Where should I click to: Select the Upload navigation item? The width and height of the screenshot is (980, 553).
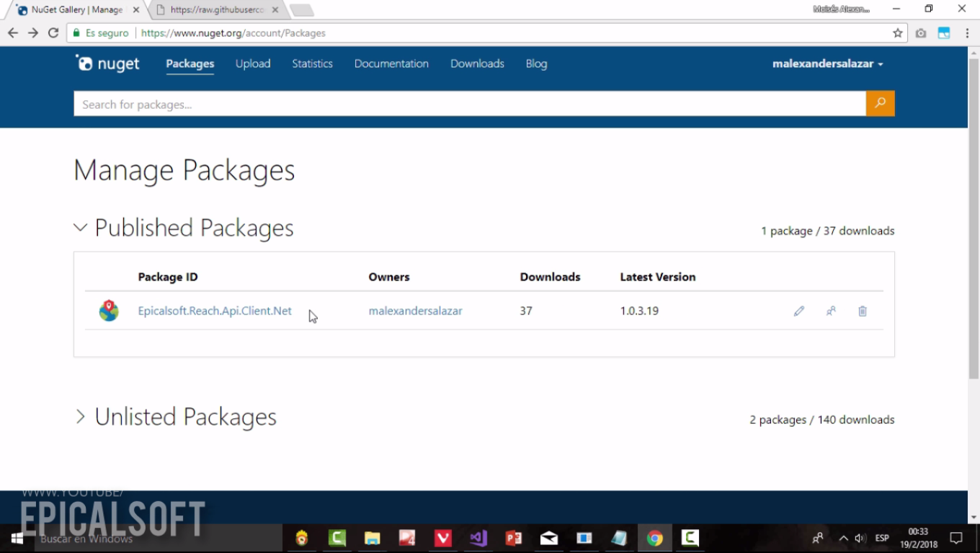coord(253,63)
